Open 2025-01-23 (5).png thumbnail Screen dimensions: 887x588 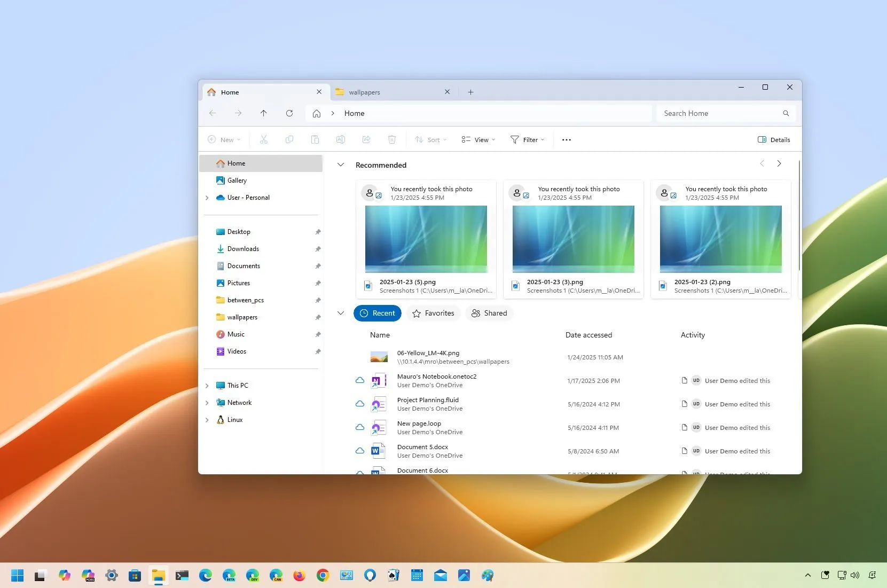(x=426, y=239)
